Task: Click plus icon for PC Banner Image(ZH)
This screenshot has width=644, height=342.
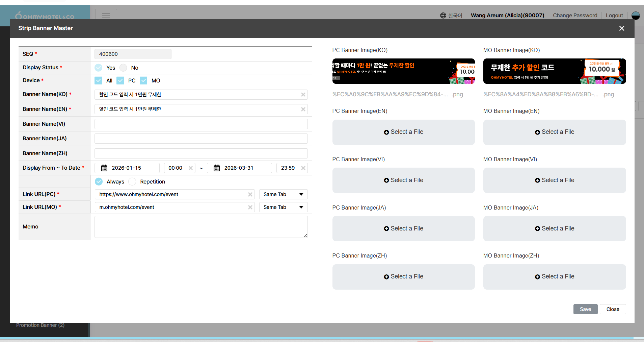Action: 386,277
